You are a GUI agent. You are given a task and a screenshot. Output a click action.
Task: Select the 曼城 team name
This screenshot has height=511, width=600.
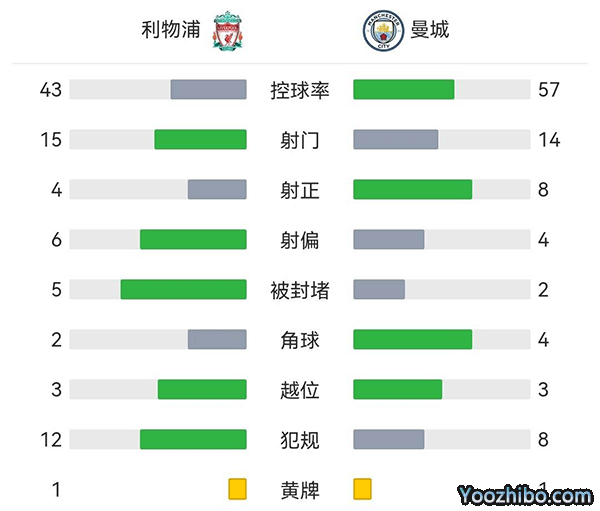430,29
